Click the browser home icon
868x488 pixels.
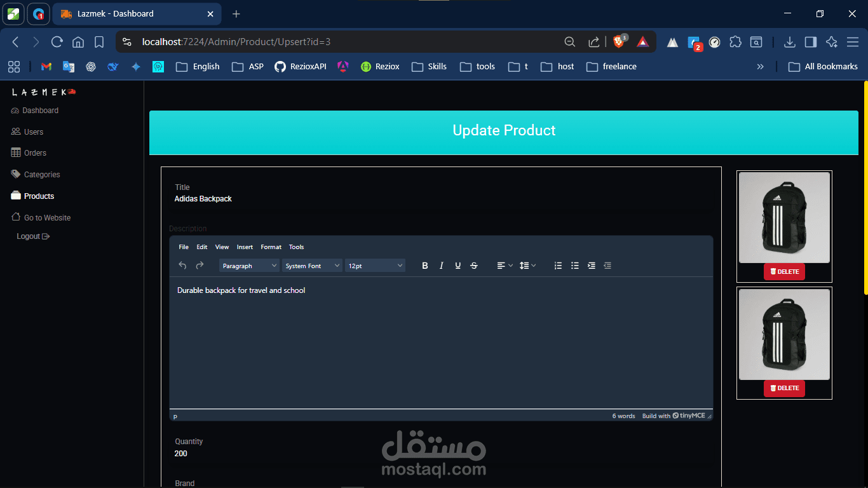click(x=78, y=42)
